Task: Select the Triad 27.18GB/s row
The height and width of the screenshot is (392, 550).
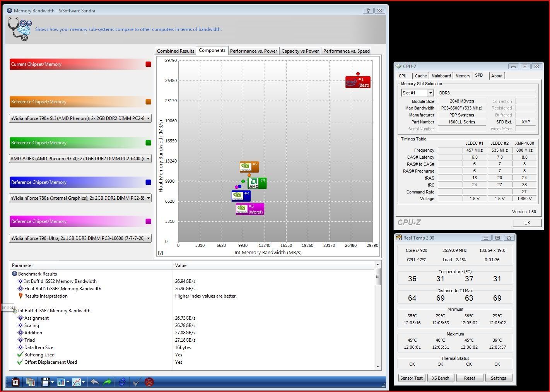Action: [192, 340]
